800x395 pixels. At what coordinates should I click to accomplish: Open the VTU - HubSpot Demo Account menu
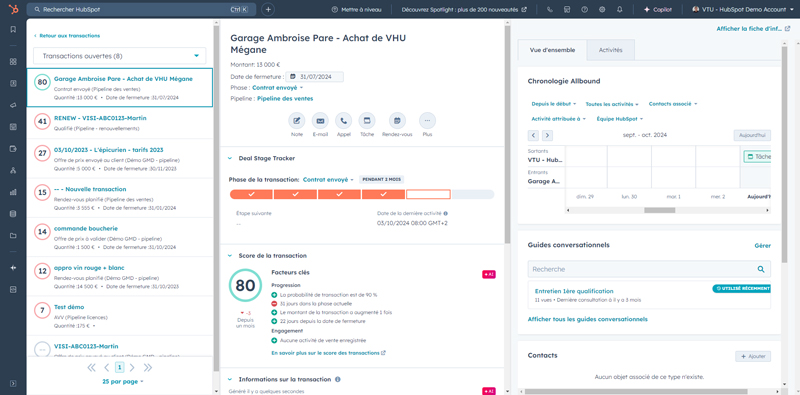click(x=743, y=9)
